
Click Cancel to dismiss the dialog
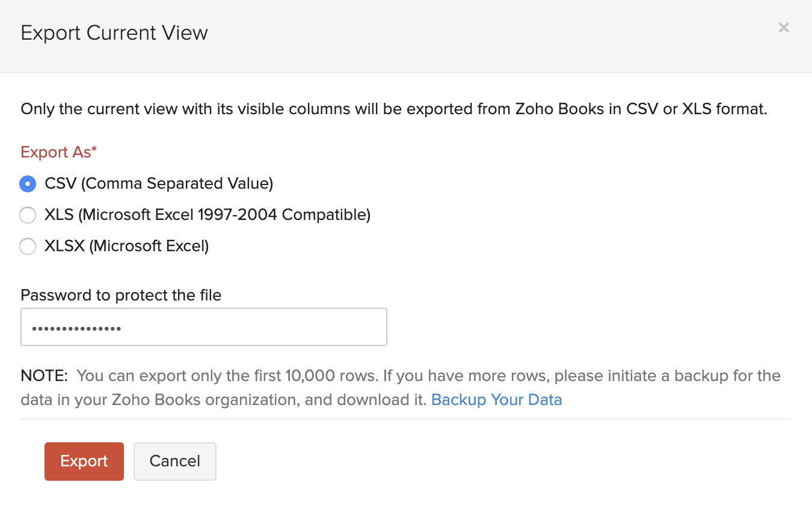click(x=174, y=461)
